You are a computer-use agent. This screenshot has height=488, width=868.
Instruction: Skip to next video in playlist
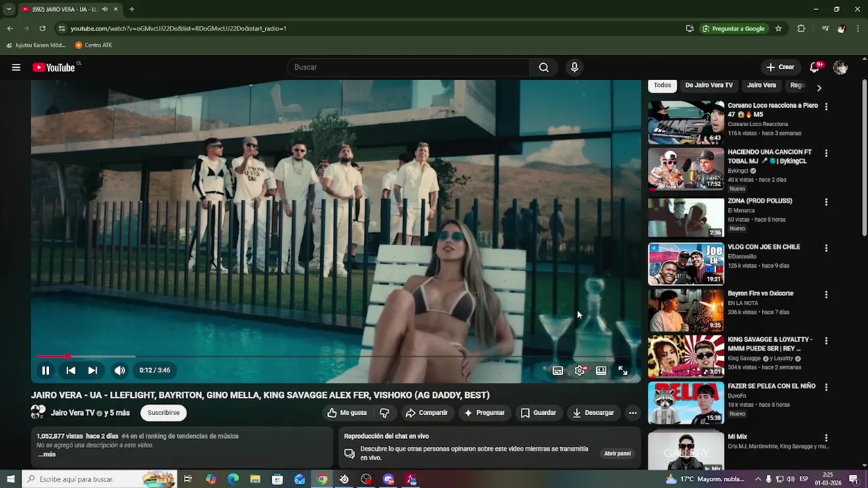coord(93,370)
